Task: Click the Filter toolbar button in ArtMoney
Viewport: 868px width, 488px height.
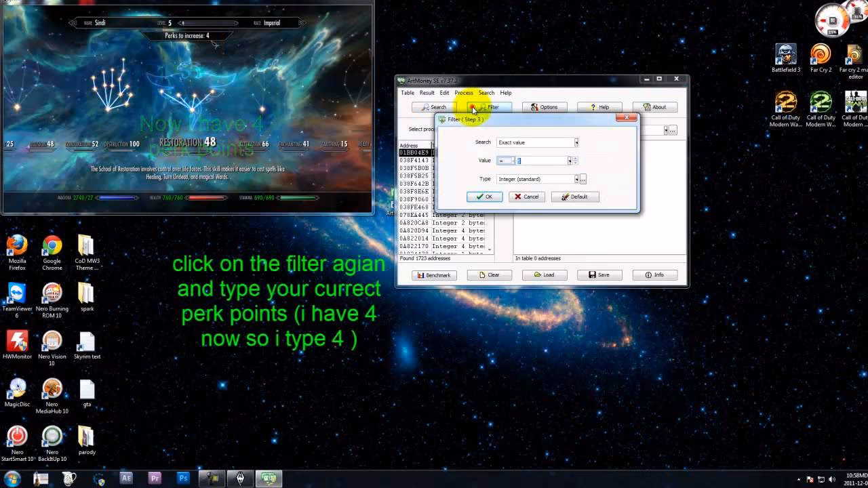Action: coord(489,107)
